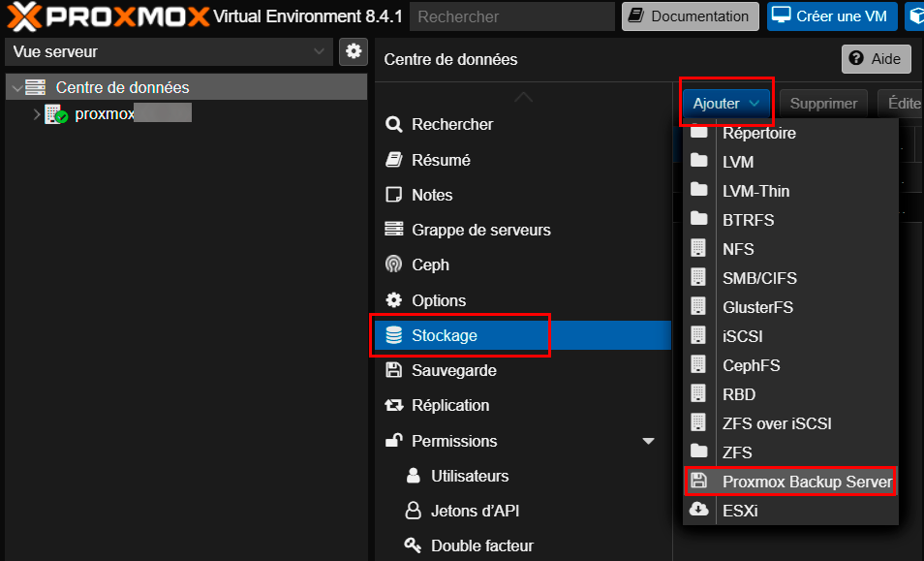Select Proxmox Backup Server entry

(x=790, y=482)
